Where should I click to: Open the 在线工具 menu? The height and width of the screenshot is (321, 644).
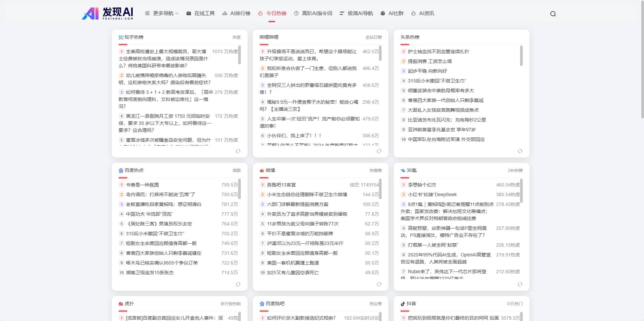click(200, 13)
